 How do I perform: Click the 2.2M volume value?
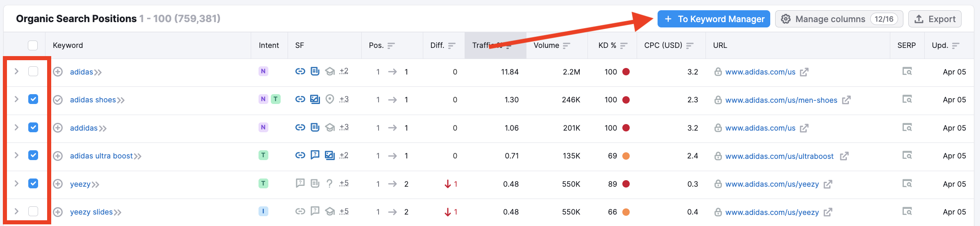point(572,72)
